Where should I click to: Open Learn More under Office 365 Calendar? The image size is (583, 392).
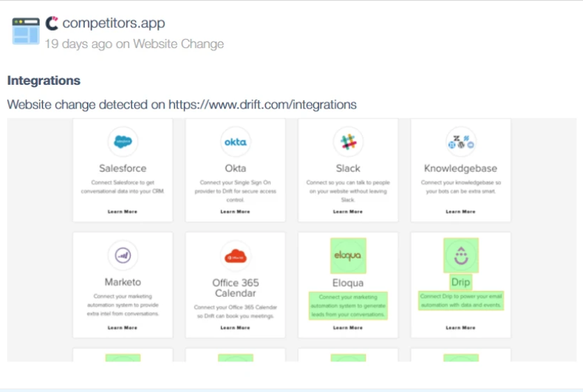click(235, 328)
